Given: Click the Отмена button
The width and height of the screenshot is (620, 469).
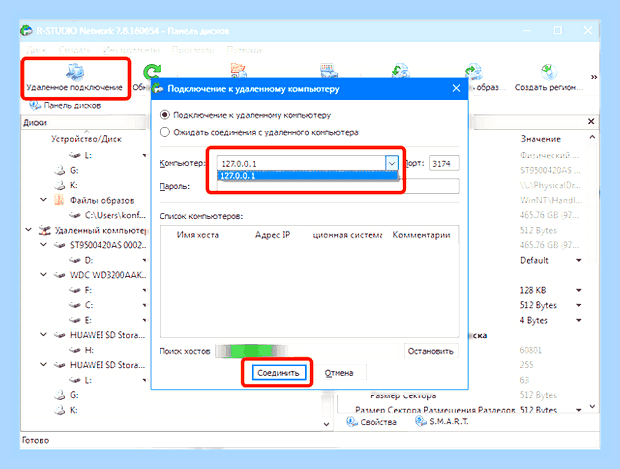Looking at the screenshot, I should 339,373.
